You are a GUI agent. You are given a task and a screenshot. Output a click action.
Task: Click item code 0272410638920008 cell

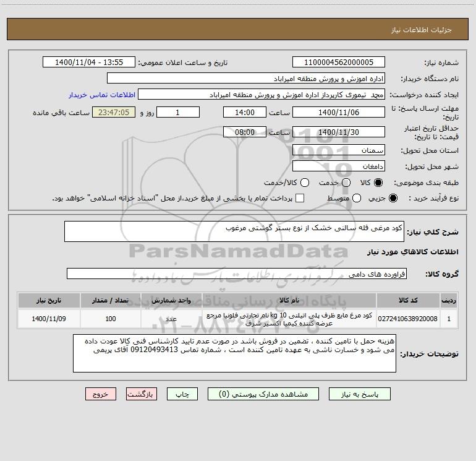point(408,319)
